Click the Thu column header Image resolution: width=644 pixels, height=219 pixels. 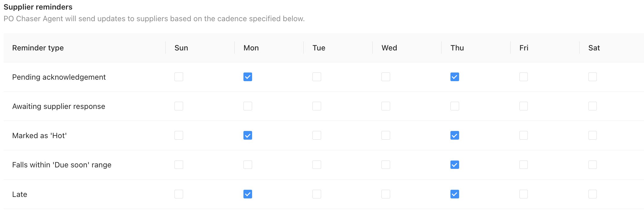[457, 48]
